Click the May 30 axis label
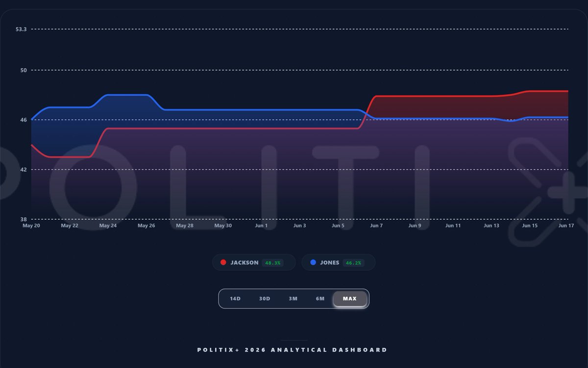 tap(223, 226)
